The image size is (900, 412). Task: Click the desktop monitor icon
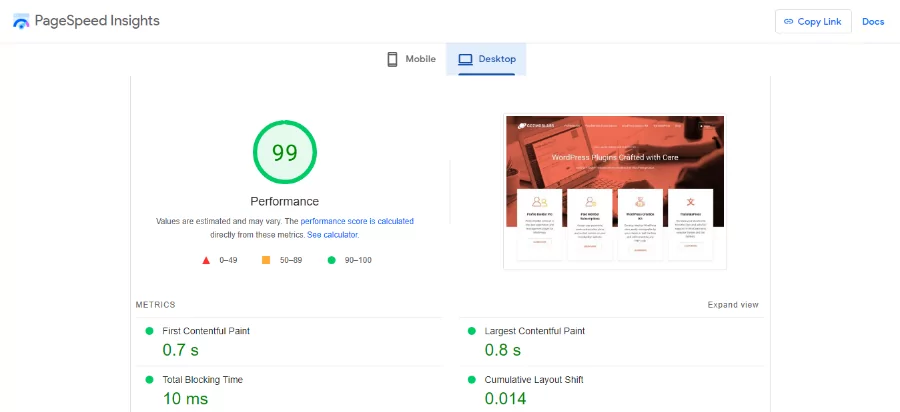465,59
